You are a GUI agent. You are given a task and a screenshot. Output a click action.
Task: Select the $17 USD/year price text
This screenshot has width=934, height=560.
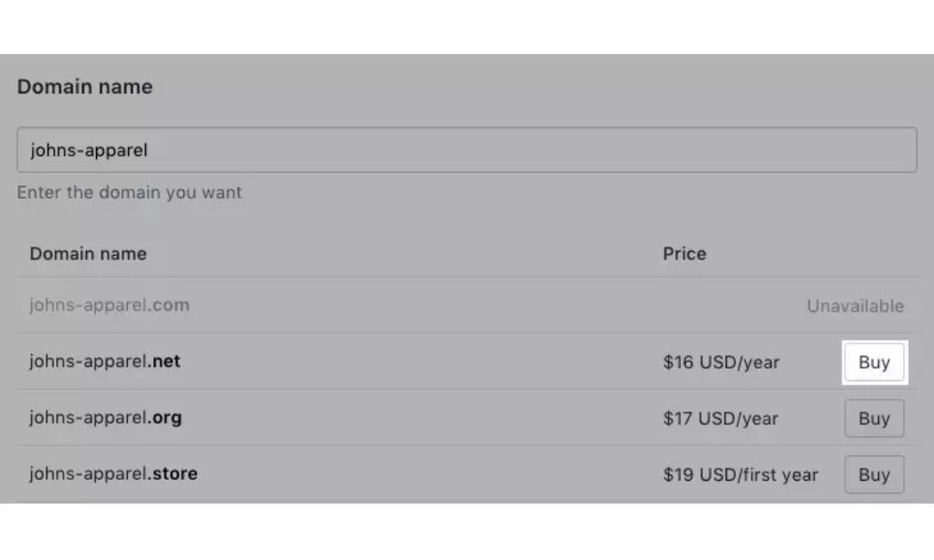point(721,418)
